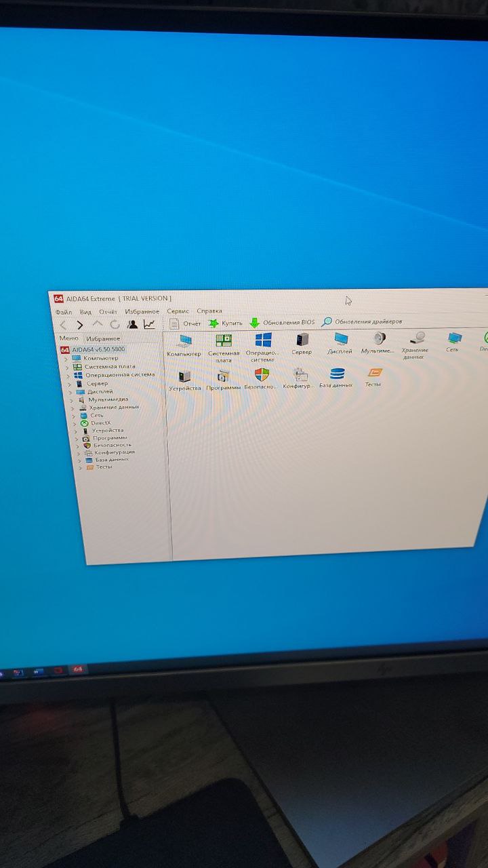This screenshot has height=868, width=488.
Task: Switch to the Избранное tab in the side panel
Action: coord(103,338)
